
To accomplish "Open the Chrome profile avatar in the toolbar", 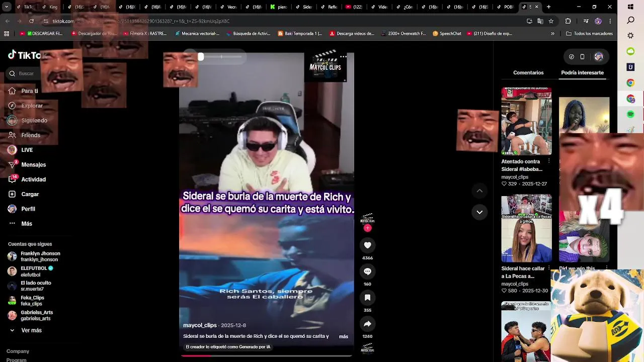I will [x=598, y=21].
